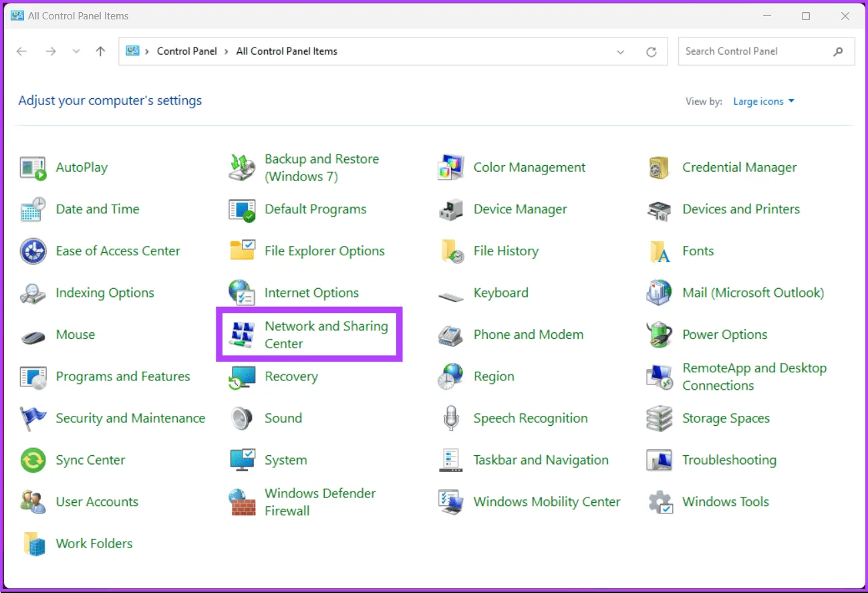Open the Recent locations dropdown arrow
The image size is (868, 593).
[76, 51]
